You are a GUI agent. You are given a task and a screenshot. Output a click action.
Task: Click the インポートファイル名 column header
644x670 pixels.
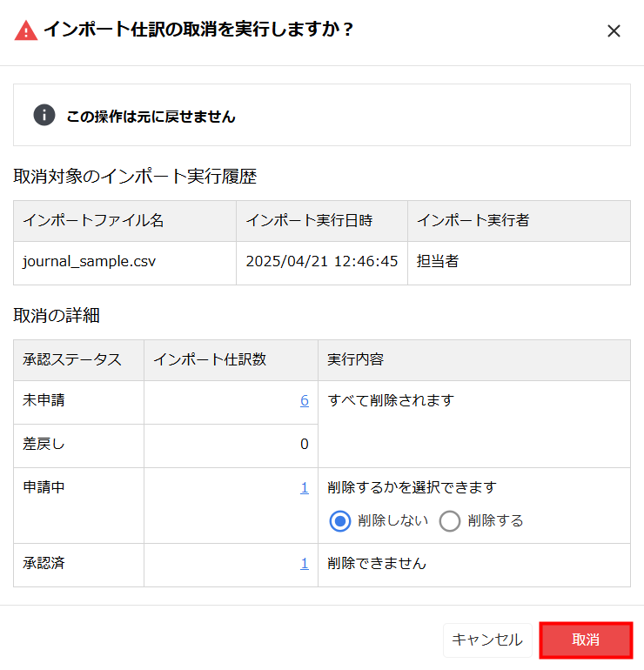click(124, 221)
